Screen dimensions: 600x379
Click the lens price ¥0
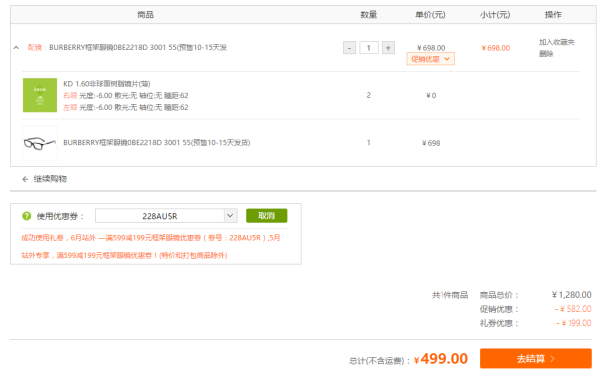pos(431,95)
